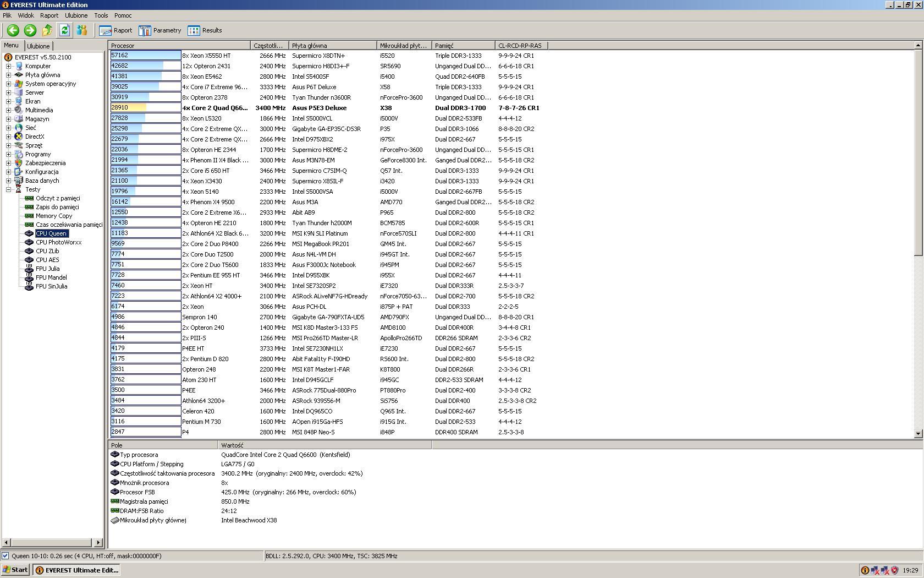The height and width of the screenshot is (578, 924).
Task: Switch to the Ulubione tab
Action: coord(38,46)
